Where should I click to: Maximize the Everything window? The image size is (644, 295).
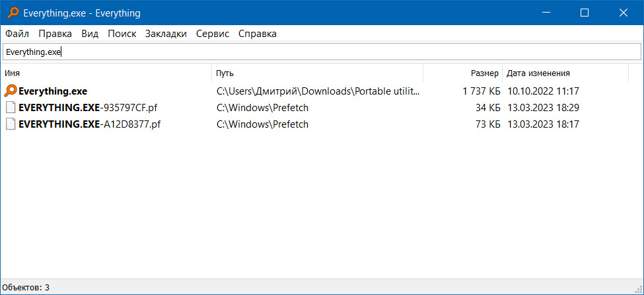tap(584, 13)
